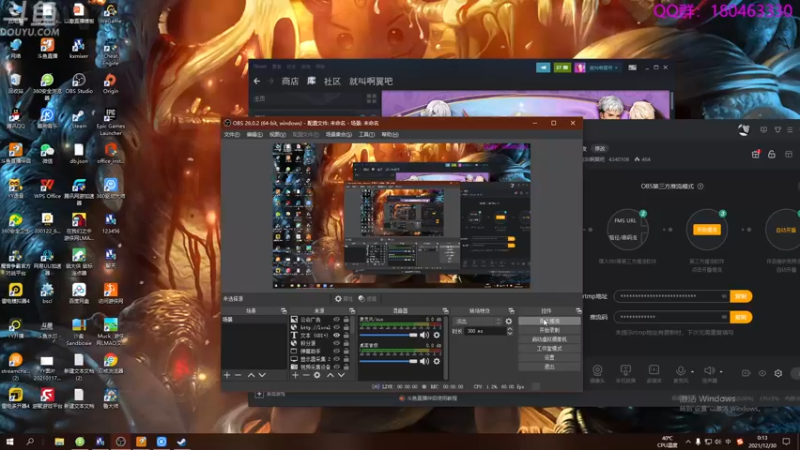This screenshot has height=450, width=800.
Task: Open settings gear for microphone audio channel
Action: coord(437,335)
